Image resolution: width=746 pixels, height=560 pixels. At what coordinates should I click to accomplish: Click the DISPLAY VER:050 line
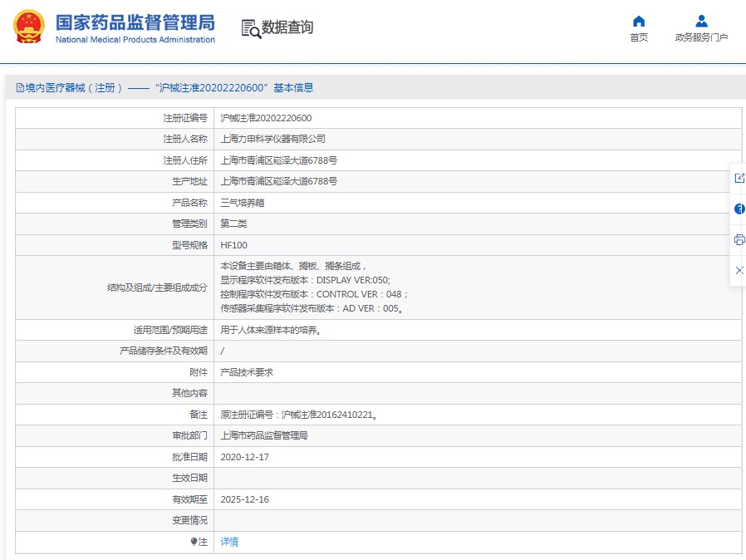(x=305, y=280)
